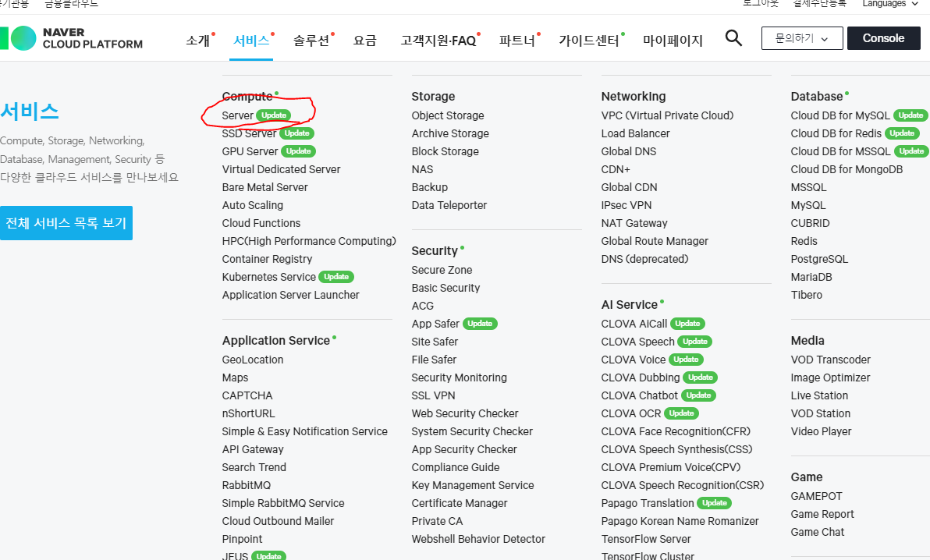
Task: Open the SSD Server link
Action: pyautogui.click(x=249, y=133)
